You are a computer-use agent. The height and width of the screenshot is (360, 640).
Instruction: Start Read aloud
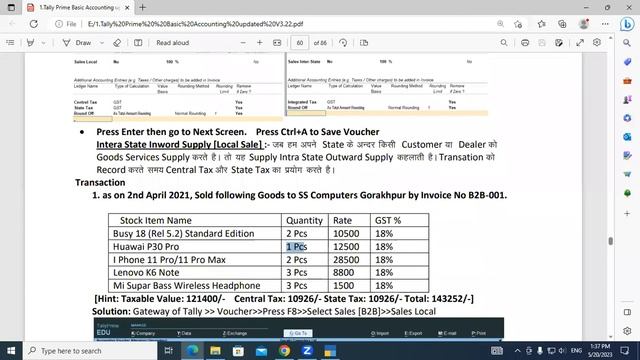[x=173, y=42]
